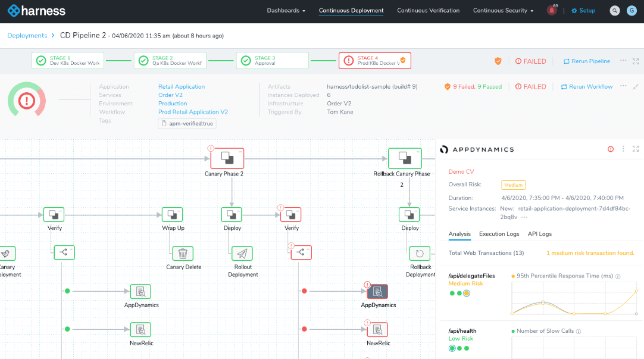Viewport: 644px width, 359px height.
Task: Expand pipeline view to fullscreen
Action: (x=636, y=61)
